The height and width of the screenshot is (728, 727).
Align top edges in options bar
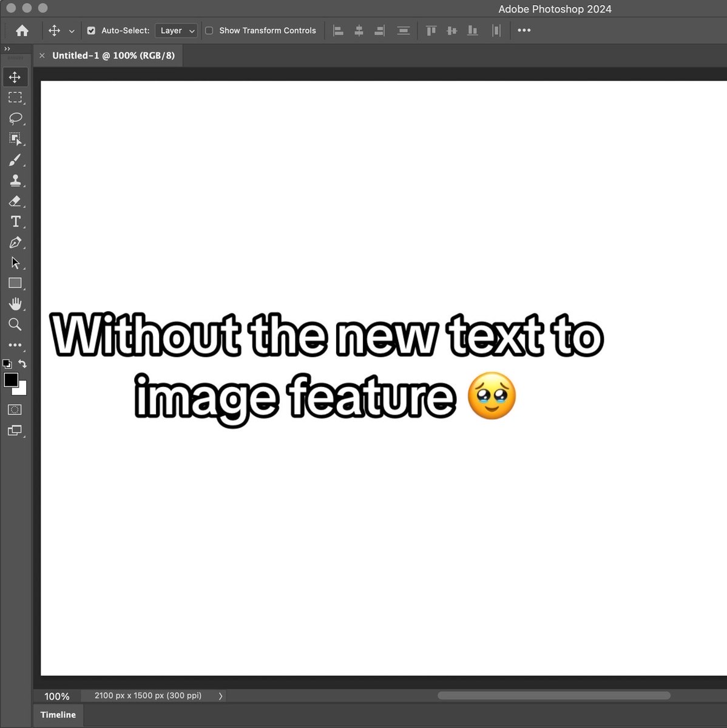click(x=431, y=30)
